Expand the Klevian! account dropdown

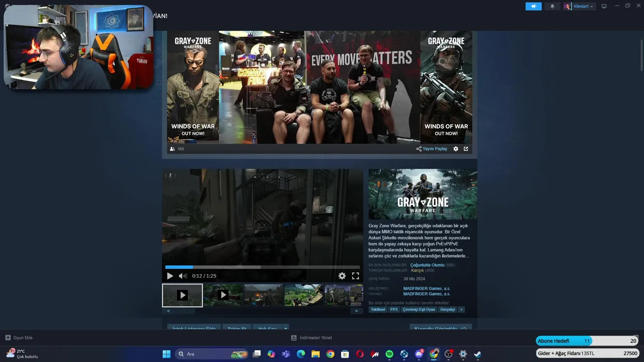click(579, 6)
